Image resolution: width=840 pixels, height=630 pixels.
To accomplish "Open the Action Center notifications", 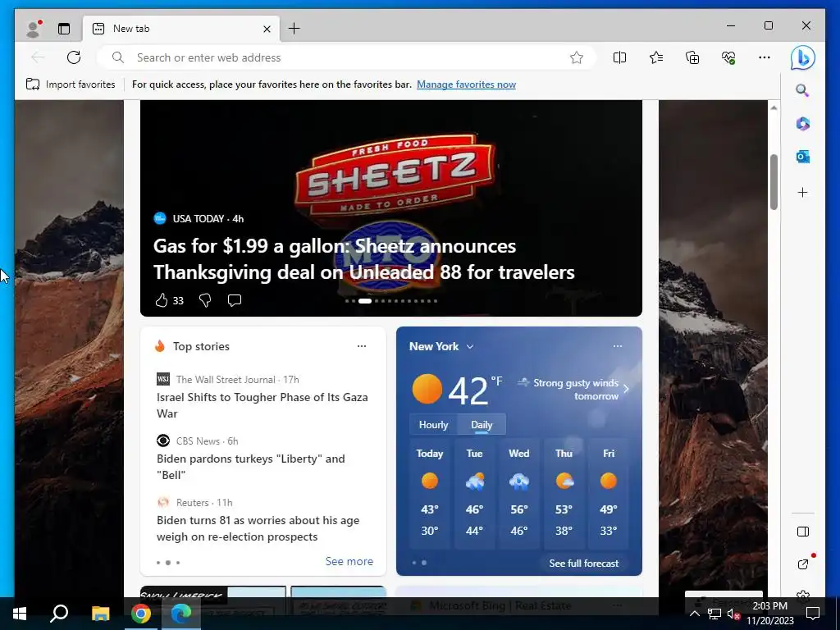I will point(813,614).
